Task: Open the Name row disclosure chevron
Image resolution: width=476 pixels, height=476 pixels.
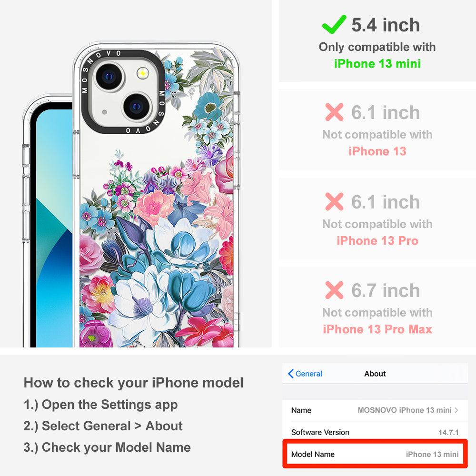Action: (x=456, y=410)
